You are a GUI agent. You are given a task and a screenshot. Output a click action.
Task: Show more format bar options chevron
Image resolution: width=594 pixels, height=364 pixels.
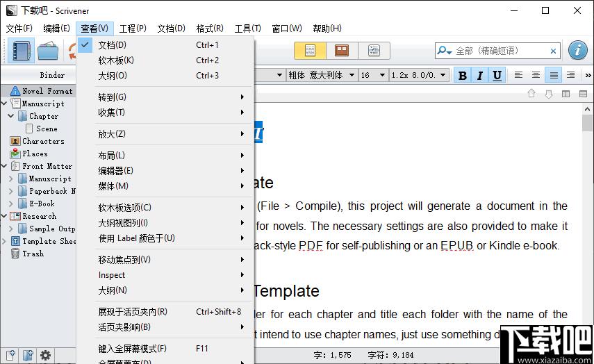pos(588,76)
